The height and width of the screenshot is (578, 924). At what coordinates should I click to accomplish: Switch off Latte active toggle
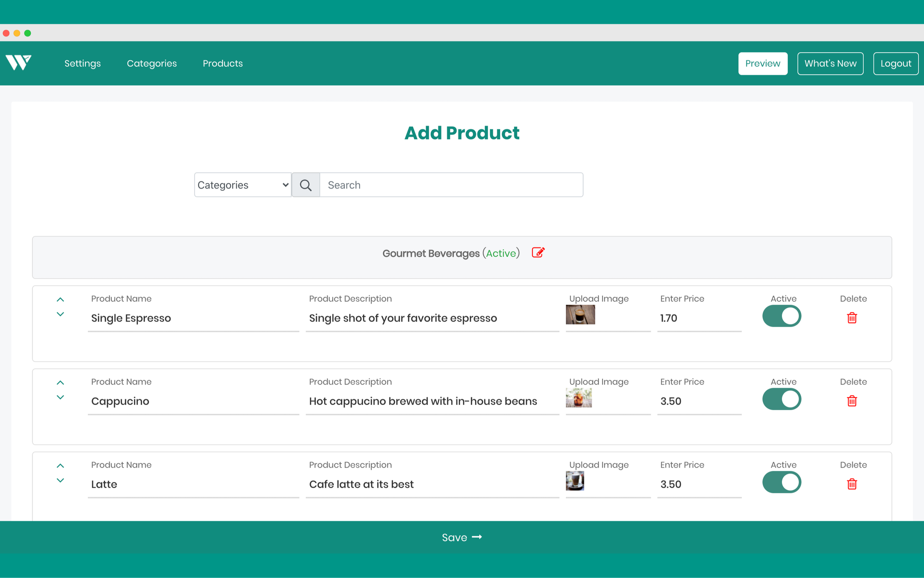click(x=781, y=482)
